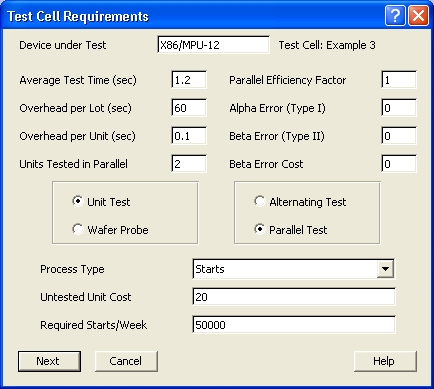Focus the Untested Unit Cost field

[x=294, y=297]
